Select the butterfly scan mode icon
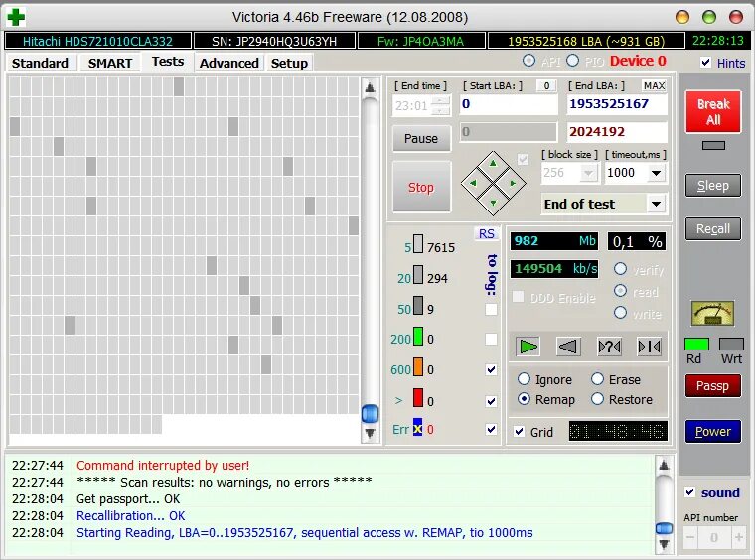The height and width of the screenshot is (560, 755). pos(649,347)
